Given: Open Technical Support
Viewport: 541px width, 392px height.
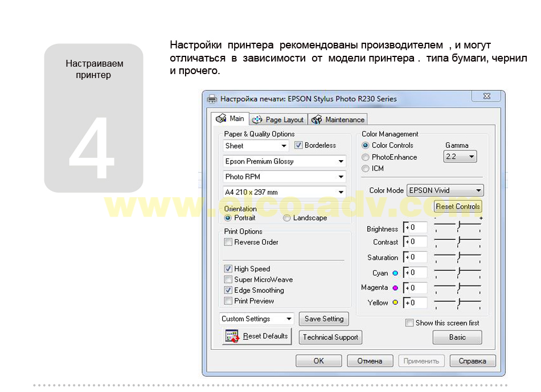Looking at the screenshot, I should tap(330, 337).
